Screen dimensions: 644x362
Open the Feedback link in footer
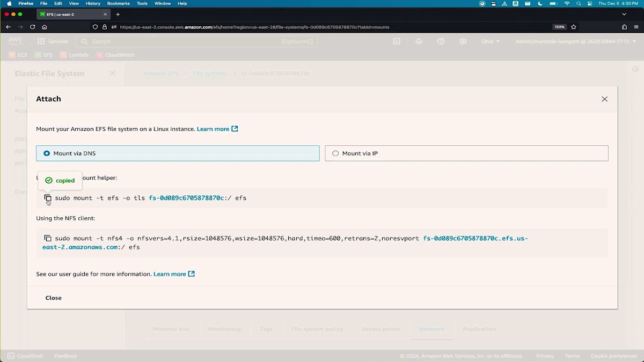pyautogui.click(x=65, y=356)
